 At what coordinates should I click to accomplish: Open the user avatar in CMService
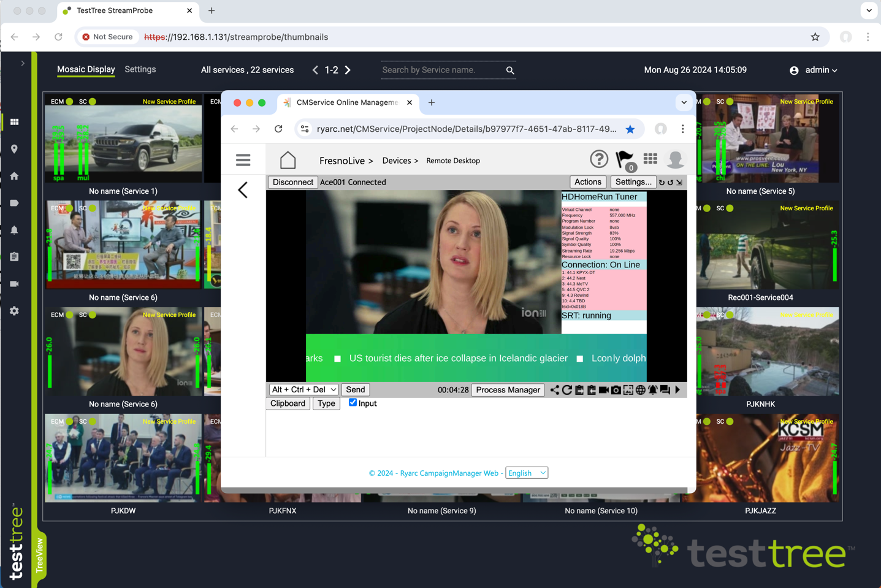pos(676,159)
